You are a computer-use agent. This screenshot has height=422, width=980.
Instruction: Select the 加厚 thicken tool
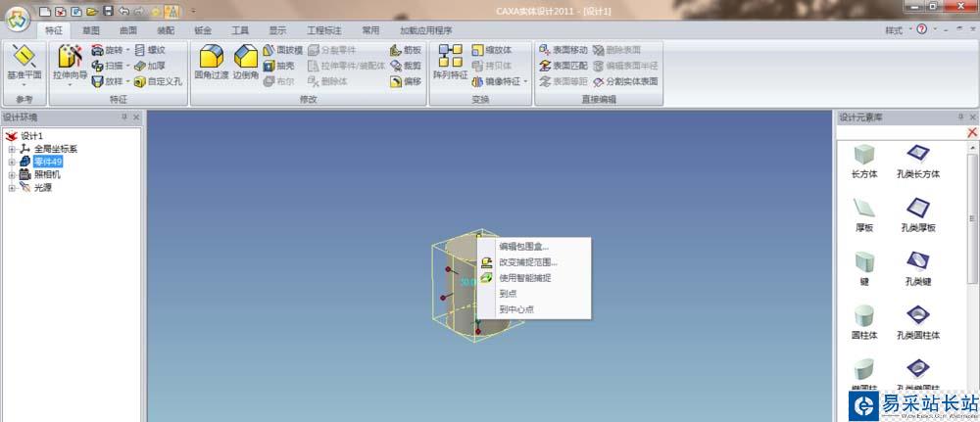pos(149,66)
